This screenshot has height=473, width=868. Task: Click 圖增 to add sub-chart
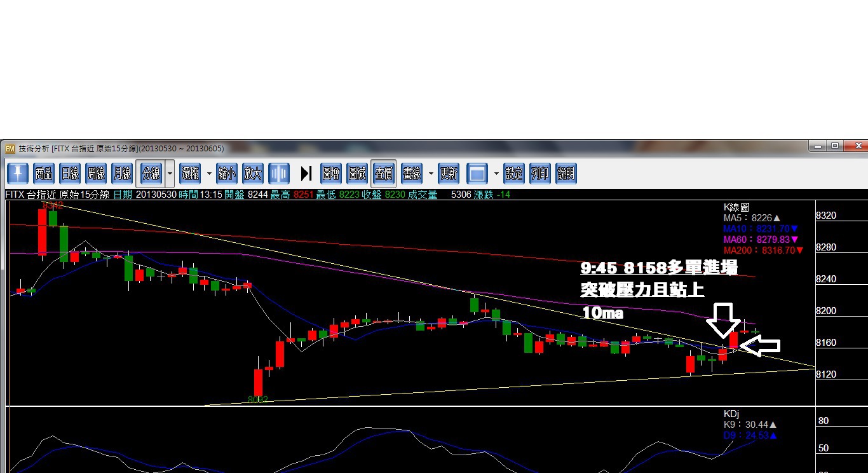[330, 173]
